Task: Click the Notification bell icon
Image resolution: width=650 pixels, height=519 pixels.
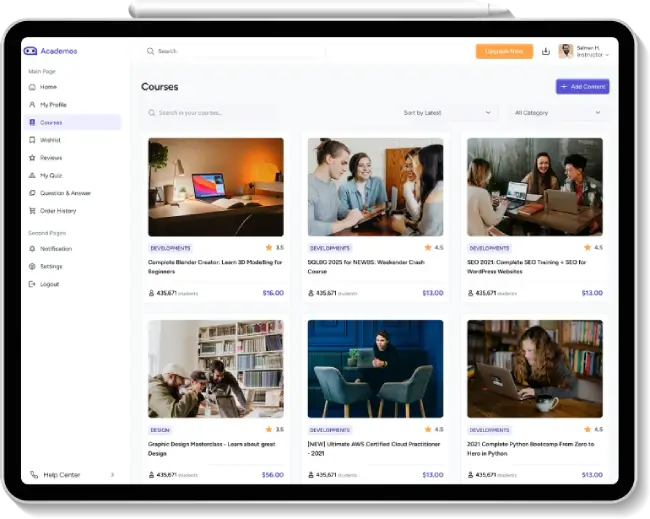Action: 32,248
